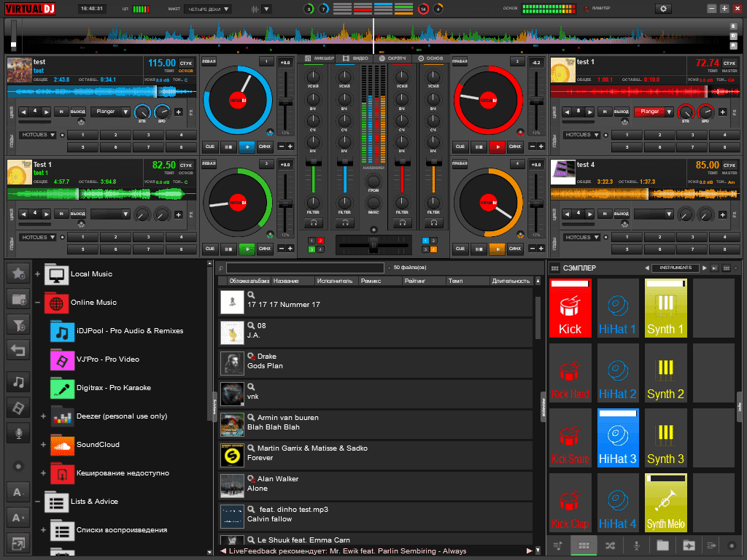Click magnifier icon on Gods Plan track row
747x560 pixels.
point(251,356)
